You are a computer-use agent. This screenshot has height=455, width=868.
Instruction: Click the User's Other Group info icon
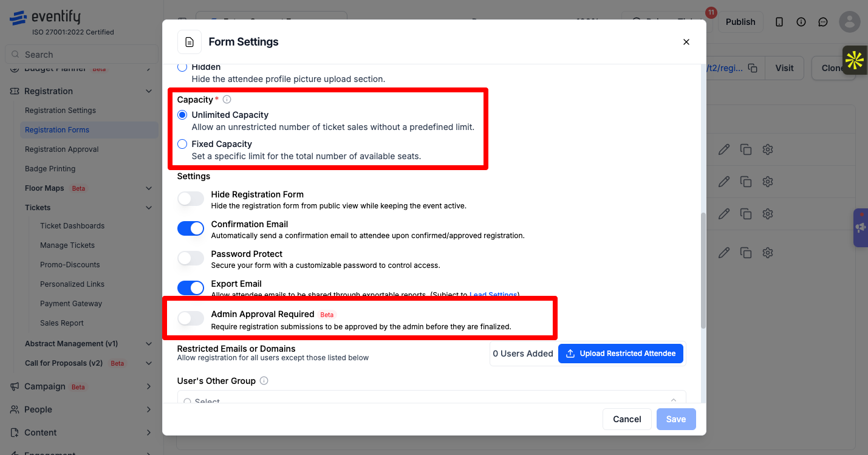[x=264, y=381]
